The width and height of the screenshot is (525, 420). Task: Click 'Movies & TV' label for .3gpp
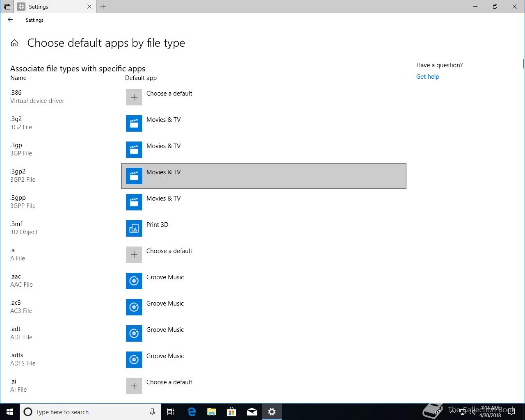[164, 199]
